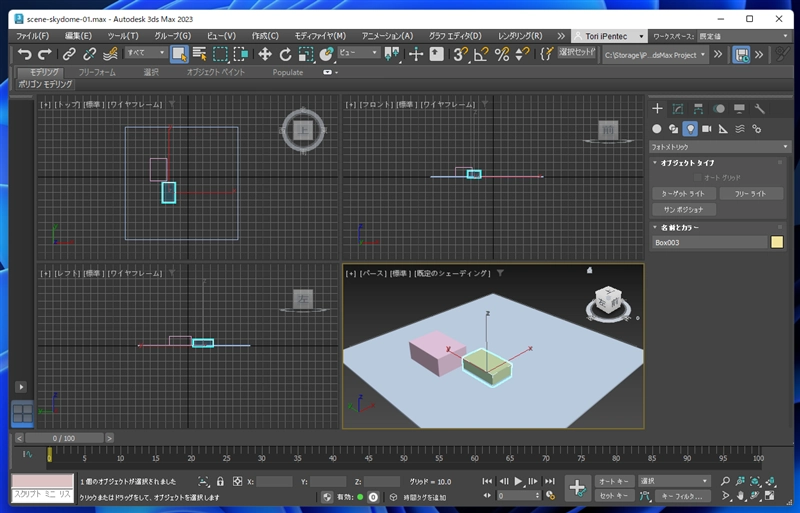Viewport: 800px width, 513px height.
Task: Click Box003 object color swatch
Action: (x=777, y=242)
